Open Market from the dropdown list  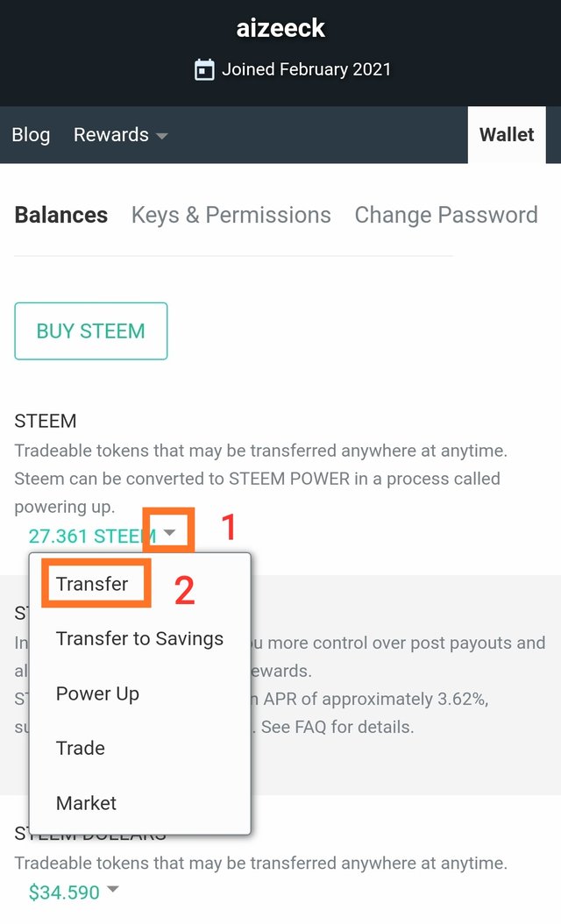point(86,802)
